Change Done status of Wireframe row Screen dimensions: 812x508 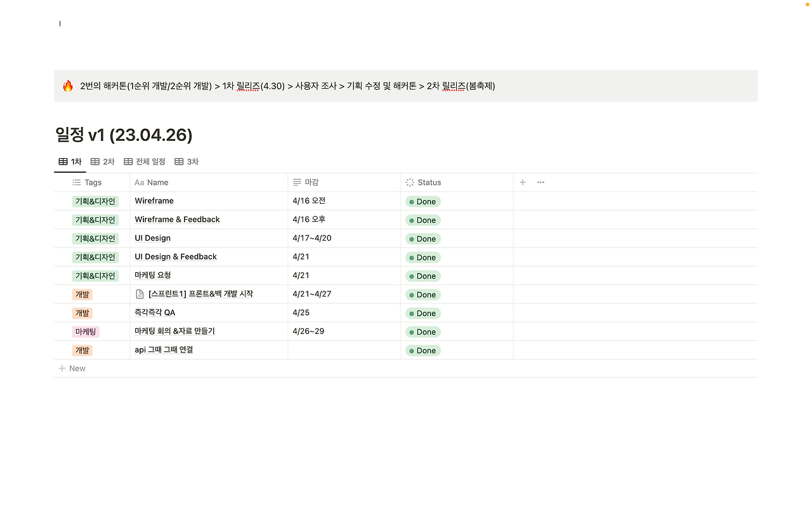click(x=423, y=201)
